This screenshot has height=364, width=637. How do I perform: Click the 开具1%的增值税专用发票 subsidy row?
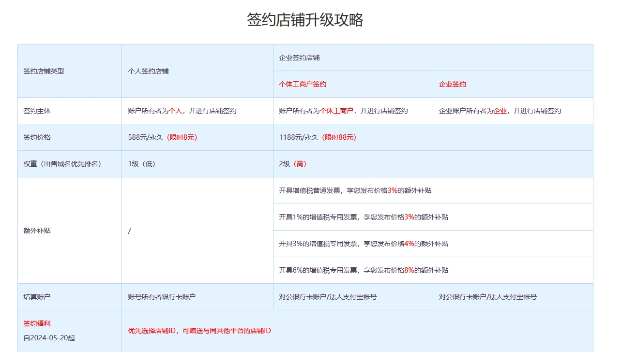click(363, 217)
